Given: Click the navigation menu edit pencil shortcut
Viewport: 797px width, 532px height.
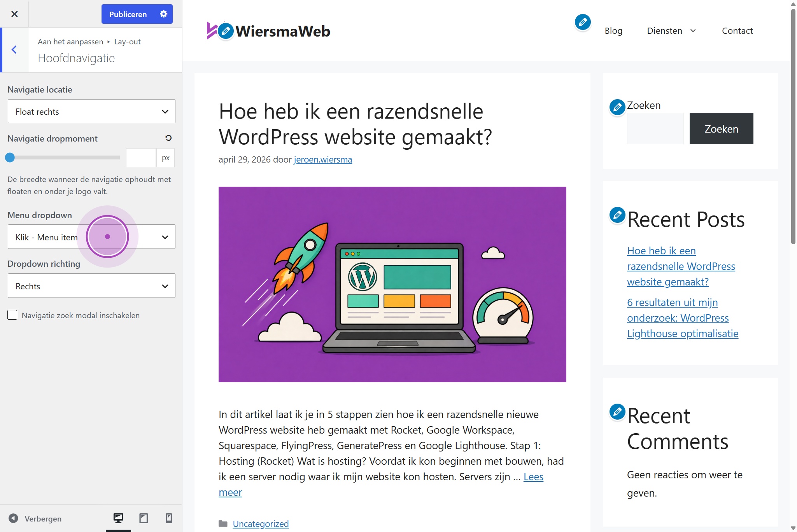Looking at the screenshot, I should coord(583,22).
